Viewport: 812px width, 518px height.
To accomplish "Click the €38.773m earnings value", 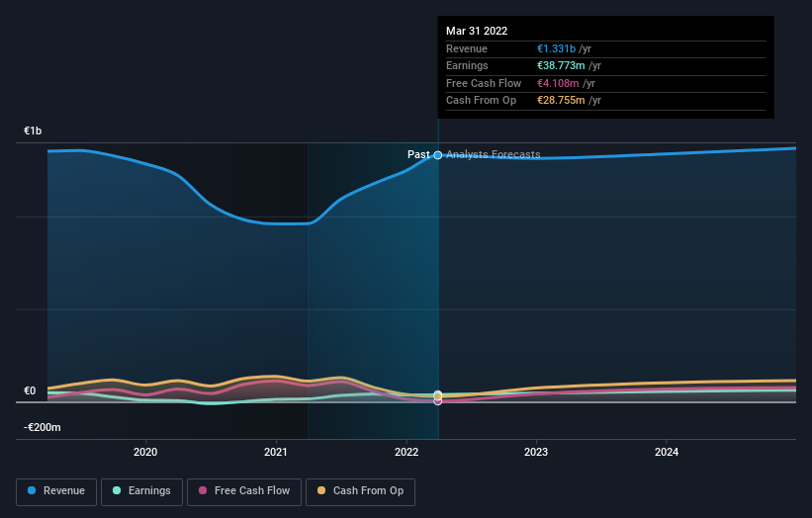I will click(561, 65).
